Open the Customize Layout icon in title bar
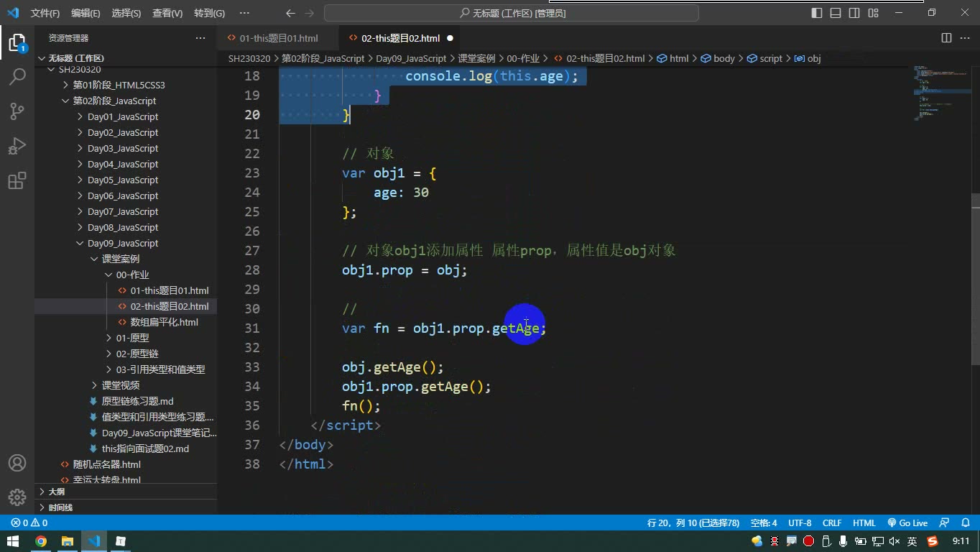 click(873, 13)
